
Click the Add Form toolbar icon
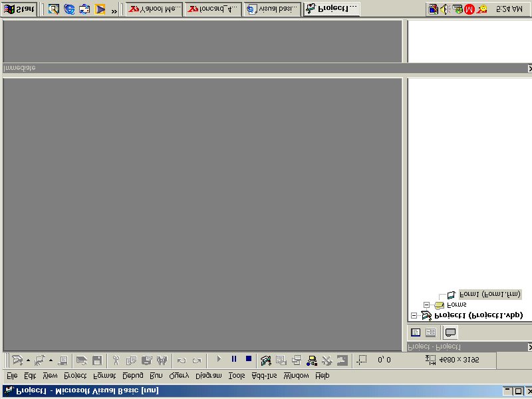tap(40, 360)
